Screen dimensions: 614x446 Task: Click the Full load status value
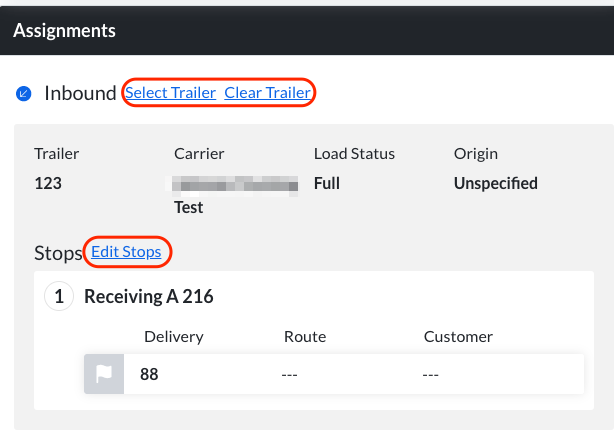pos(327,183)
